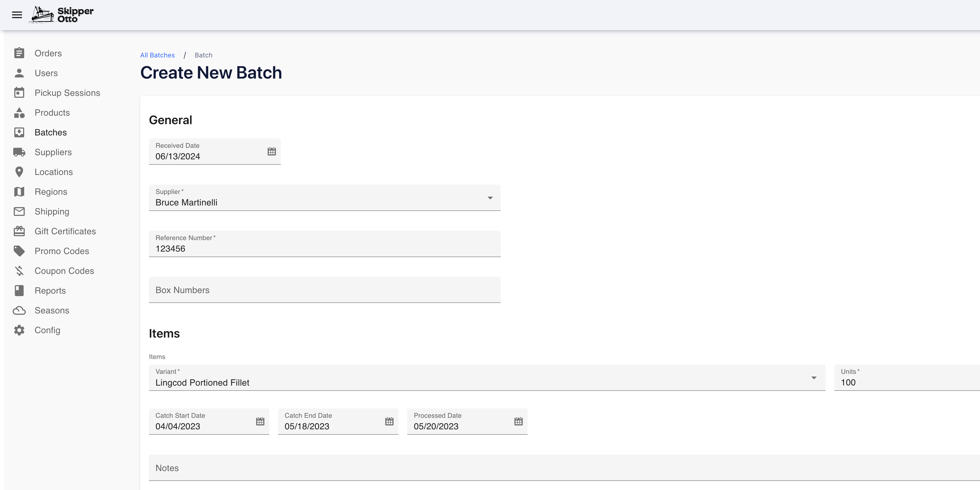
Task: Open Catch Start Date calendar icon
Action: (260, 421)
